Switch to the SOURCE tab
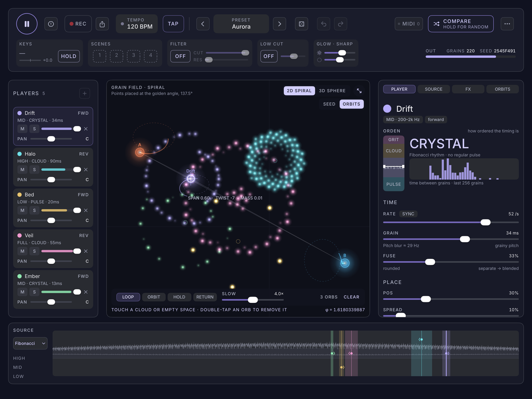Viewport: 532px width, 399px height. [x=434, y=89]
